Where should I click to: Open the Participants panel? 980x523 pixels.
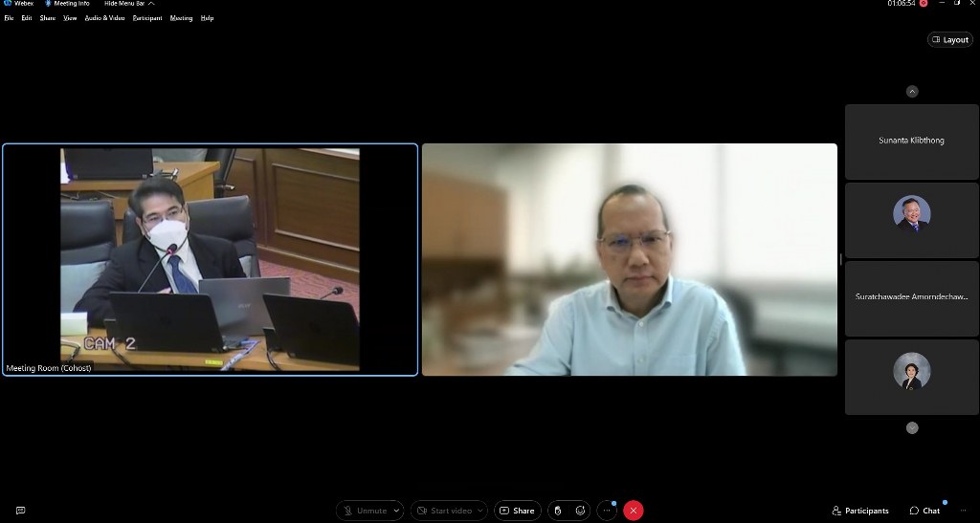point(860,511)
